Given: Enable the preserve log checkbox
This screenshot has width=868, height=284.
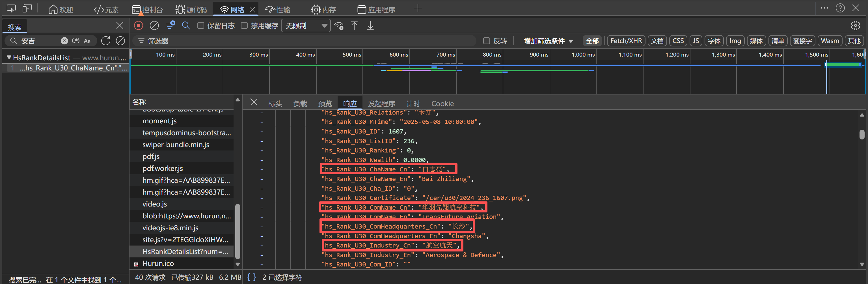Looking at the screenshot, I should pyautogui.click(x=200, y=26).
